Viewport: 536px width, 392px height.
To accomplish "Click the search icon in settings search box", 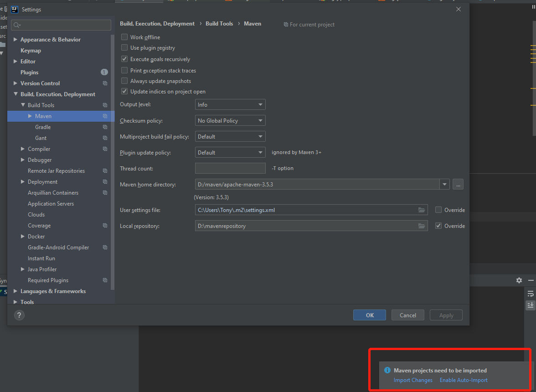I will (x=17, y=25).
